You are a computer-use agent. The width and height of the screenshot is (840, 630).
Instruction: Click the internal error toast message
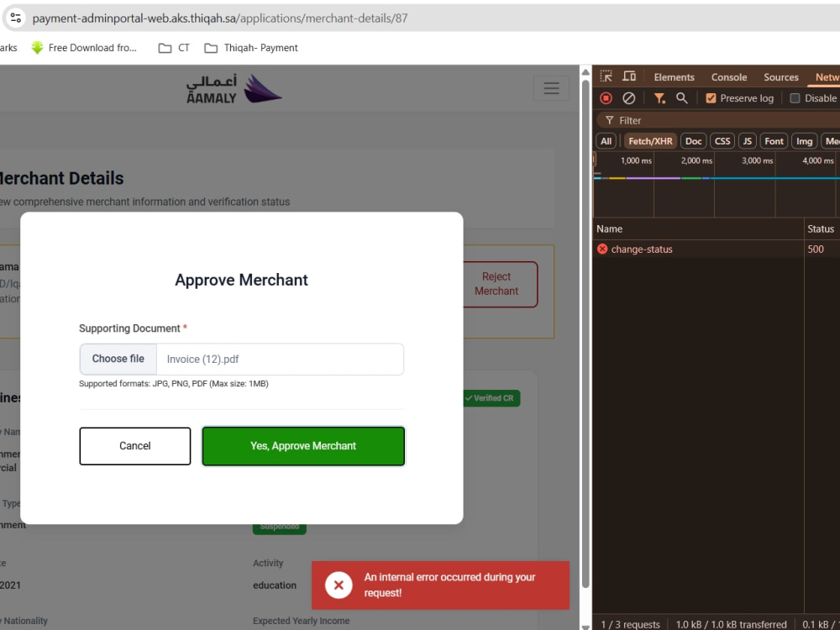point(440,585)
